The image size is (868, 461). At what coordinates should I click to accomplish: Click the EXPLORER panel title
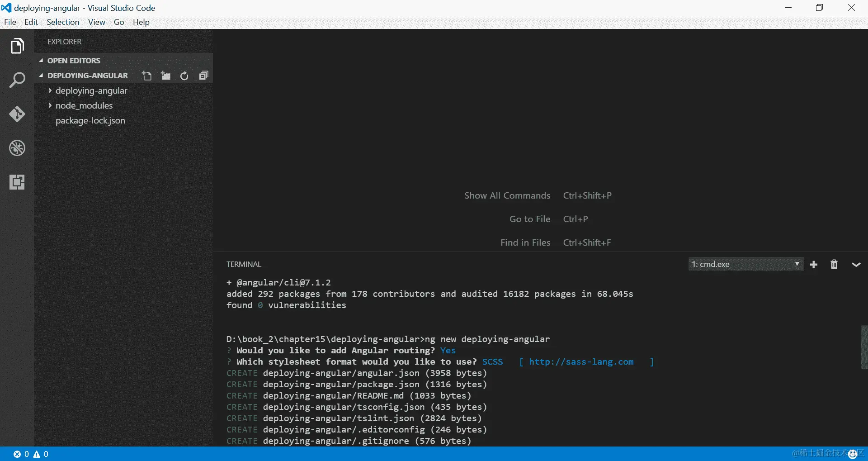[x=64, y=42]
